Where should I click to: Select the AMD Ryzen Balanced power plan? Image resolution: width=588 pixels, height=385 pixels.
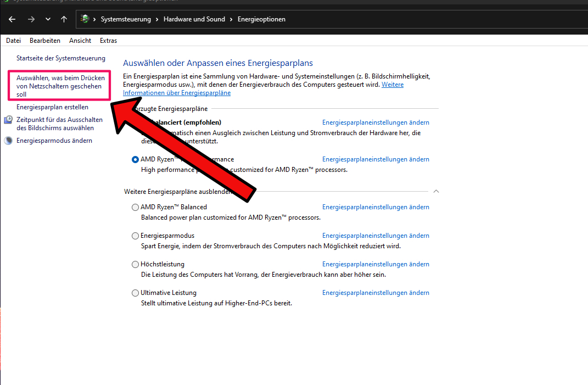click(x=136, y=208)
